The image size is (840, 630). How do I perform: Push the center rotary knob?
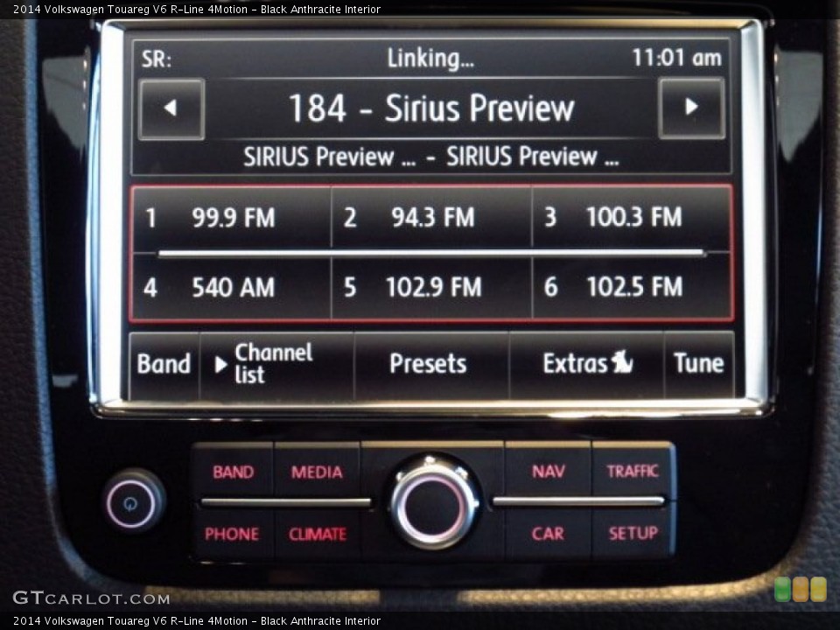tap(433, 503)
